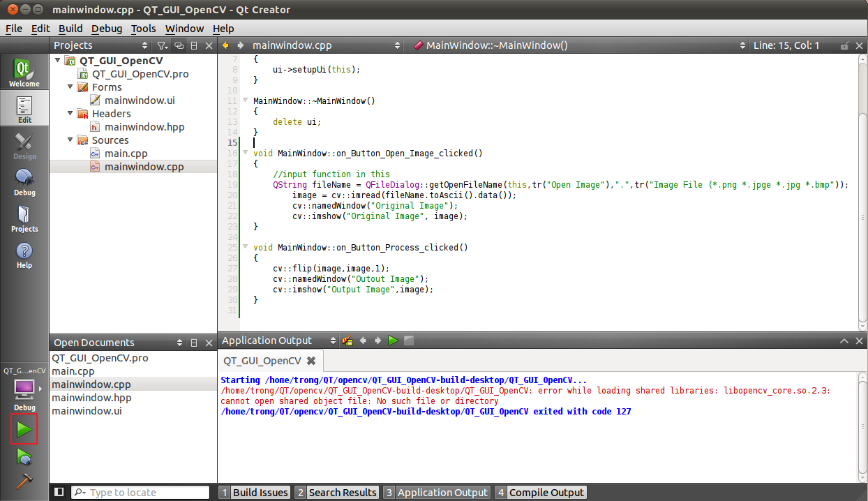
Task: Close the QT_GUI_OpenCV output tab
Action: click(x=311, y=361)
